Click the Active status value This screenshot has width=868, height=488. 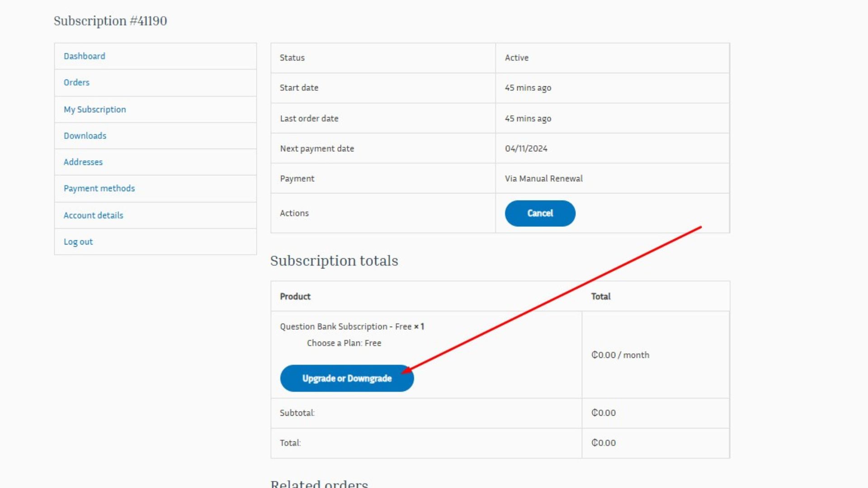(x=516, y=58)
